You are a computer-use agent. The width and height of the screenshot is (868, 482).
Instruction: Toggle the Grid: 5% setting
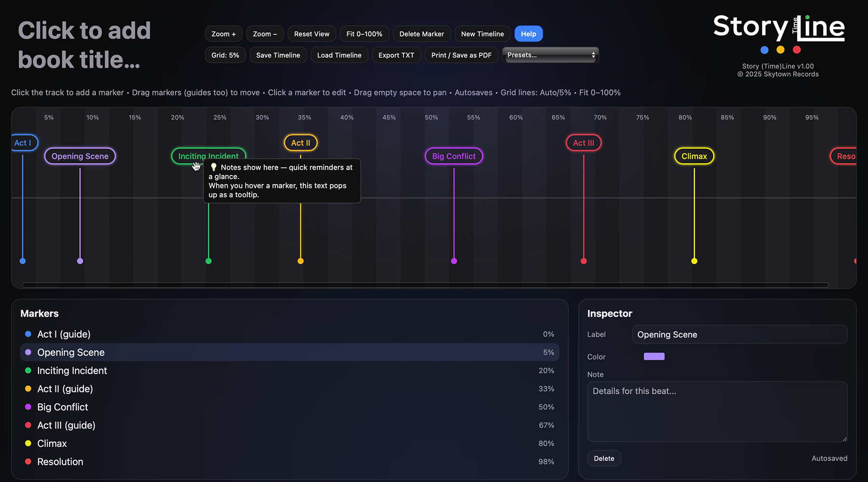(x=225, y=55)
